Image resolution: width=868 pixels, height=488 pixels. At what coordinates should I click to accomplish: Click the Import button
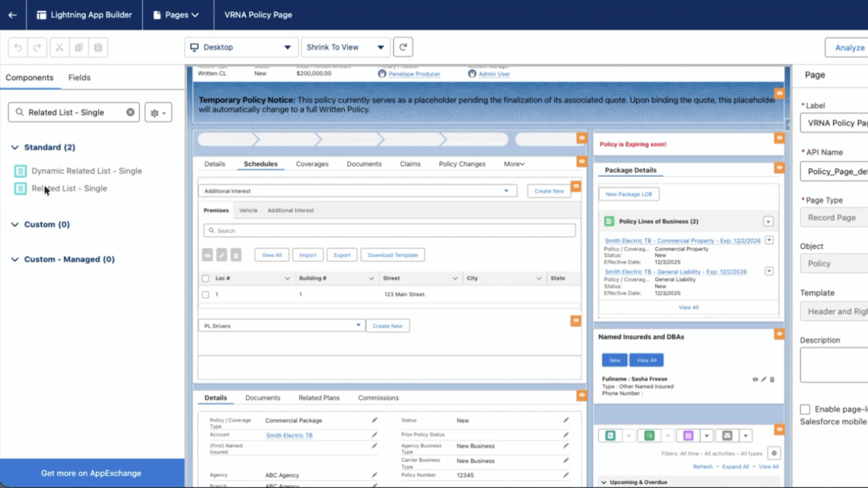[308, 255]
